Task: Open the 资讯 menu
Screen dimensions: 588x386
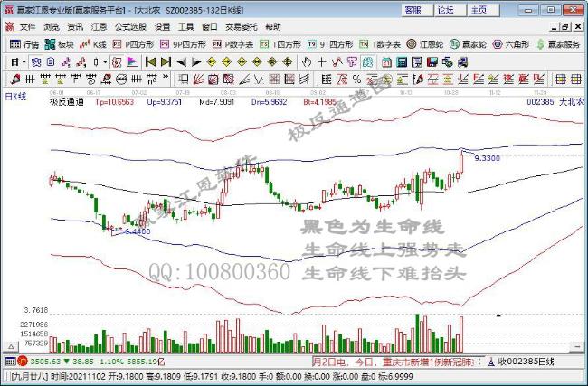Action: tap(75, 27)
